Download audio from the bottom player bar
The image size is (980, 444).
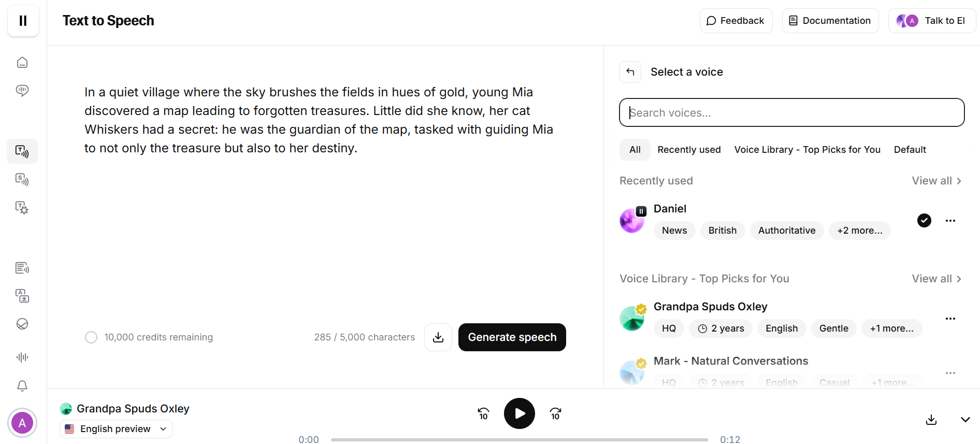(931, 420)
